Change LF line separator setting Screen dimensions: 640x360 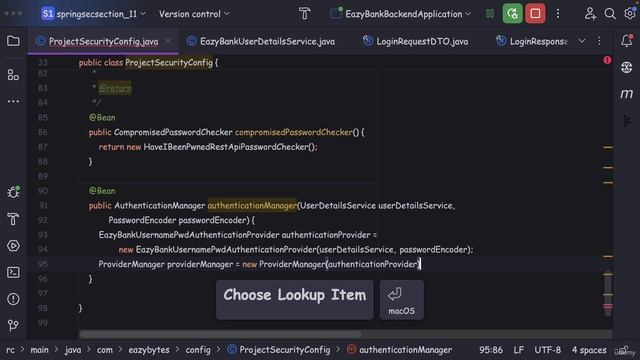[518, 350]
